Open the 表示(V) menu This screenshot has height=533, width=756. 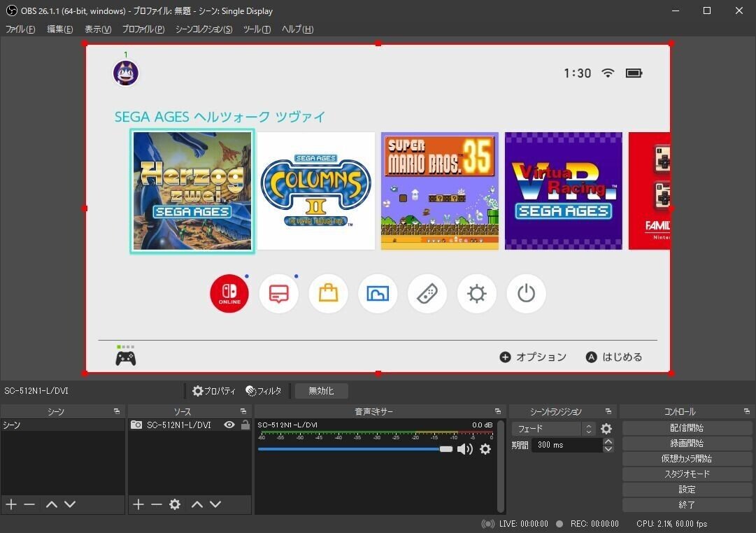(98, 29)
